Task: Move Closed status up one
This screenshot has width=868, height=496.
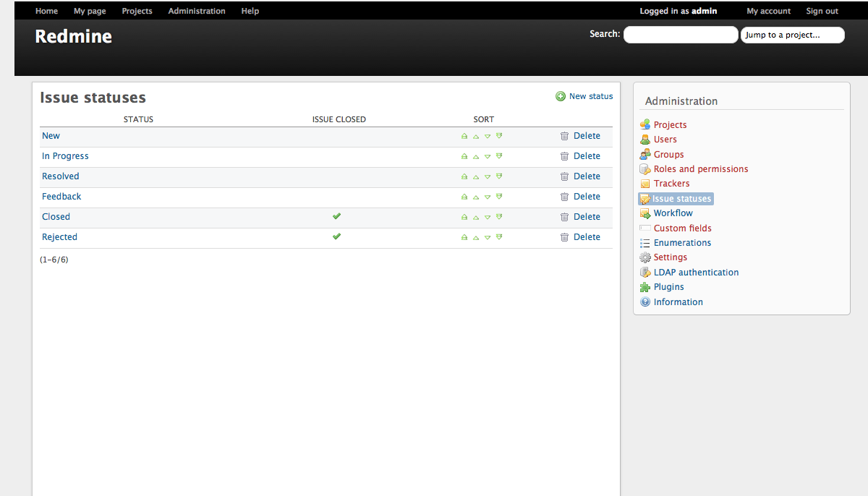Action: [476, 217]
